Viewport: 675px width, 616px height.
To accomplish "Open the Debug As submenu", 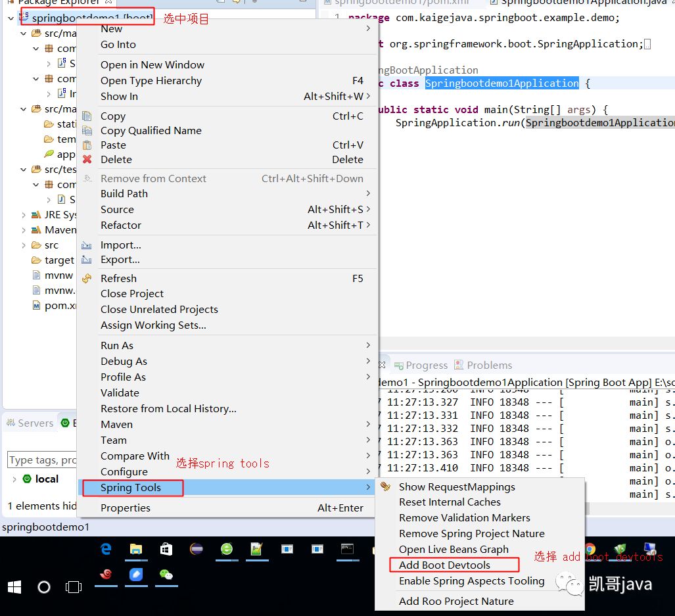I will pos(124,361).
